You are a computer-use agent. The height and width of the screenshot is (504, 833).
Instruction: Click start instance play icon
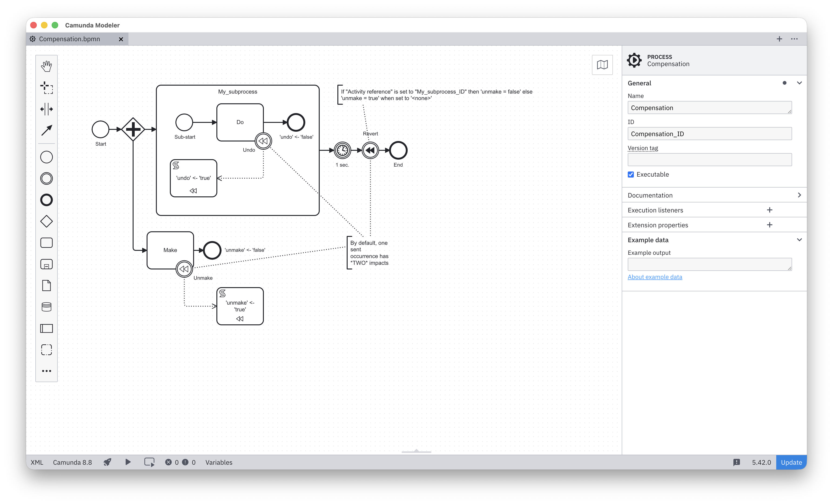[128, 462]
